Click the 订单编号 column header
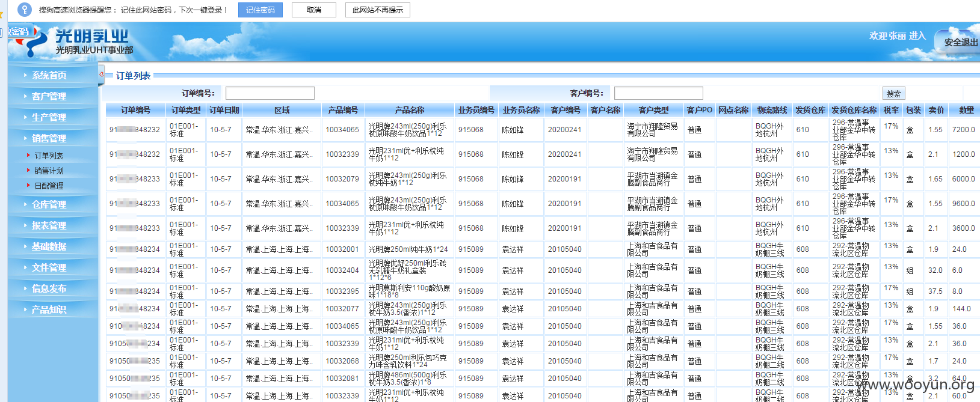Image resolution: width=980 pixels, height=402 pixels. [x=135, y=110]
